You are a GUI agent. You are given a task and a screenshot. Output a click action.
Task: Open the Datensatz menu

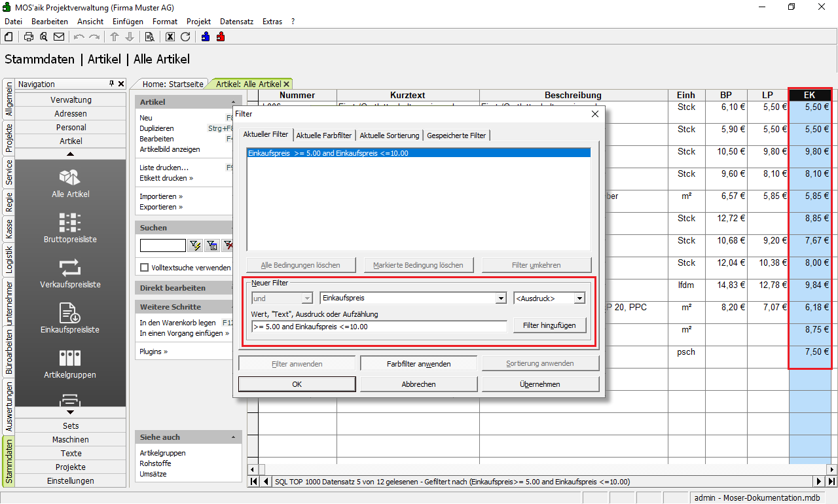(x=236, y=22)
